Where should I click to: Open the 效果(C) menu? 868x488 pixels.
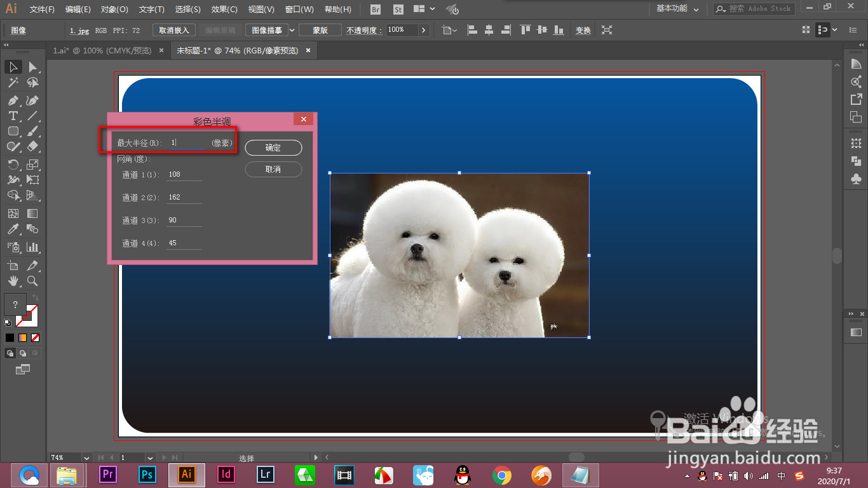pos(224,10)
